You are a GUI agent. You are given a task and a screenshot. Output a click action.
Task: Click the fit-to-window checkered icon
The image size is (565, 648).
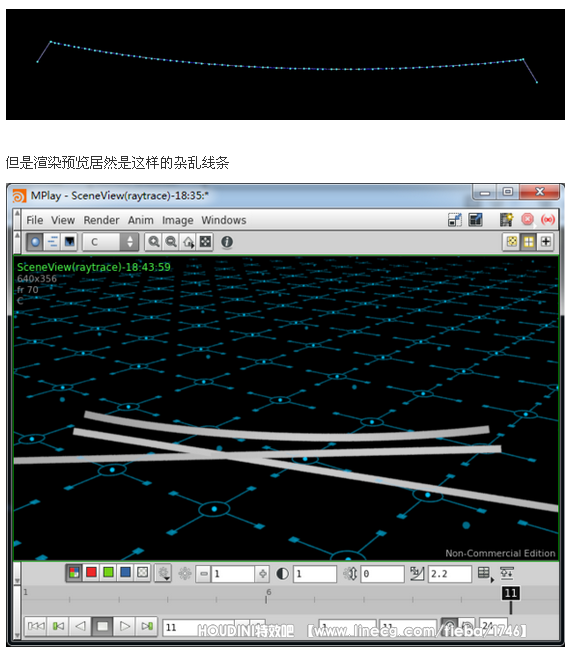205,242
